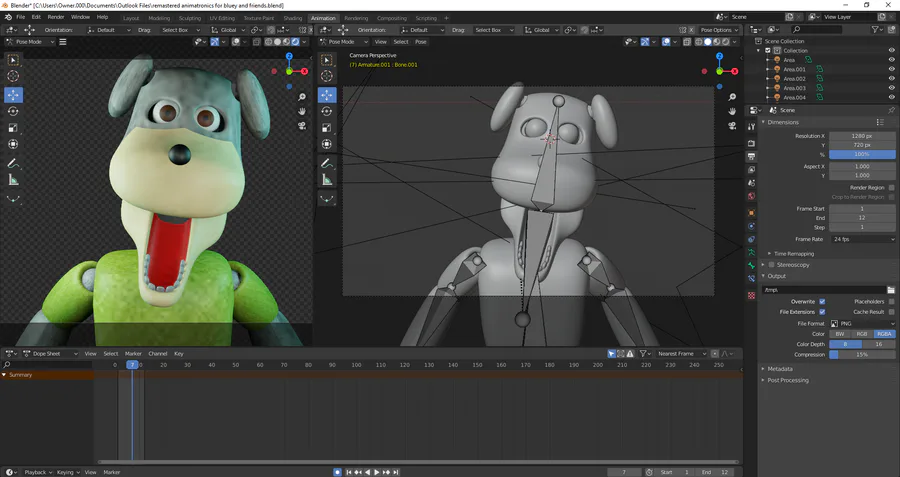Open Frame Rate 24 fps dropdown
900x477 pixels.
pos(863,239)
